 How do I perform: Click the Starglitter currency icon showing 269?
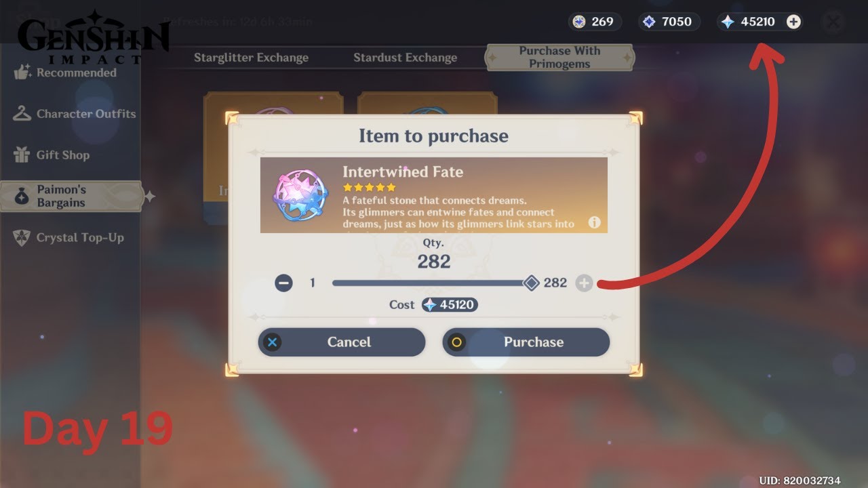click(578, 22)
